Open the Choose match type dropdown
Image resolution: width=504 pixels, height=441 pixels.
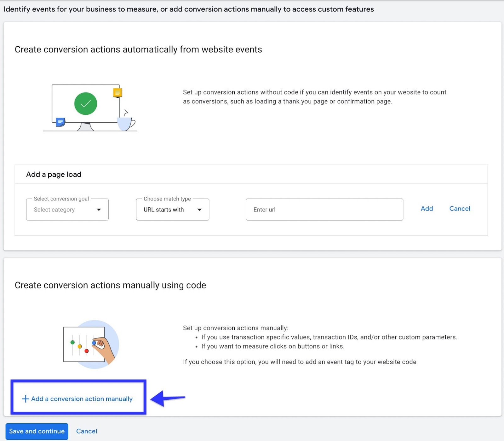point(172,209)
